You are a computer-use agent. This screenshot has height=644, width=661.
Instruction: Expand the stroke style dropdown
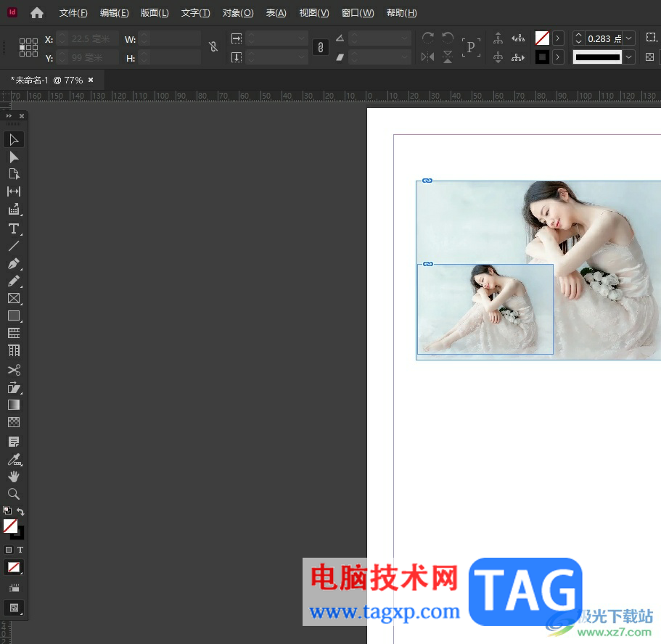click(629, 57)
